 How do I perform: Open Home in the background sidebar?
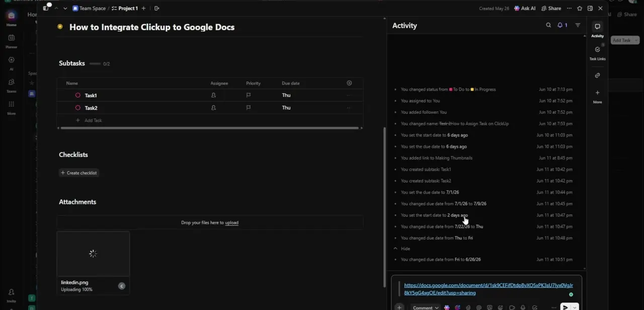coord(11,19)
